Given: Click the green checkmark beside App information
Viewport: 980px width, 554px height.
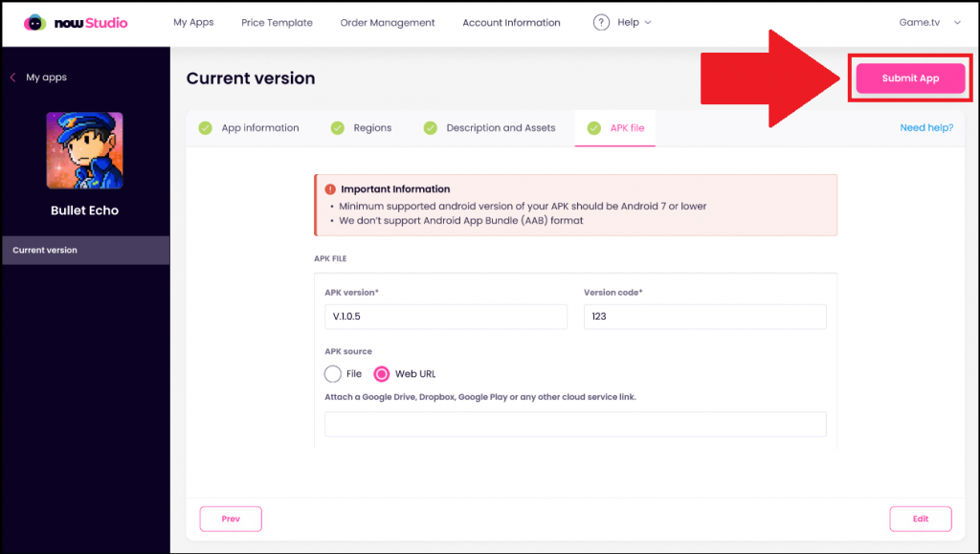Looking at the screenshot, I should (x=205, y=126).
